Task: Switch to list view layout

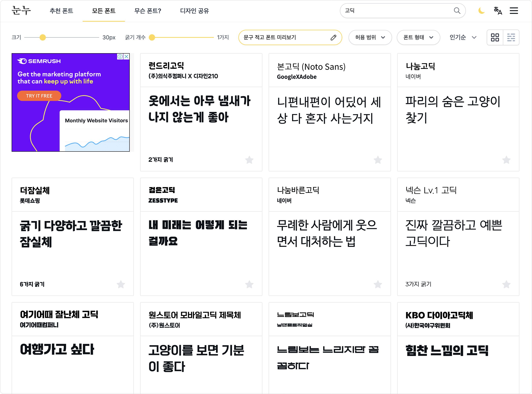Action: coord(511,37)
